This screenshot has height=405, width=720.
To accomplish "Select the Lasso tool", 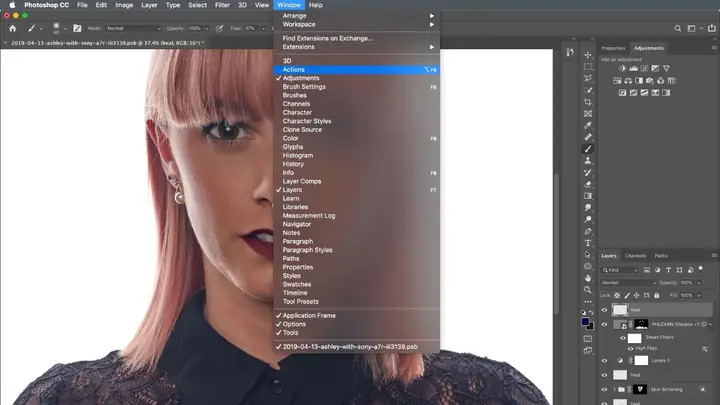I will click(x=588, y=78).
